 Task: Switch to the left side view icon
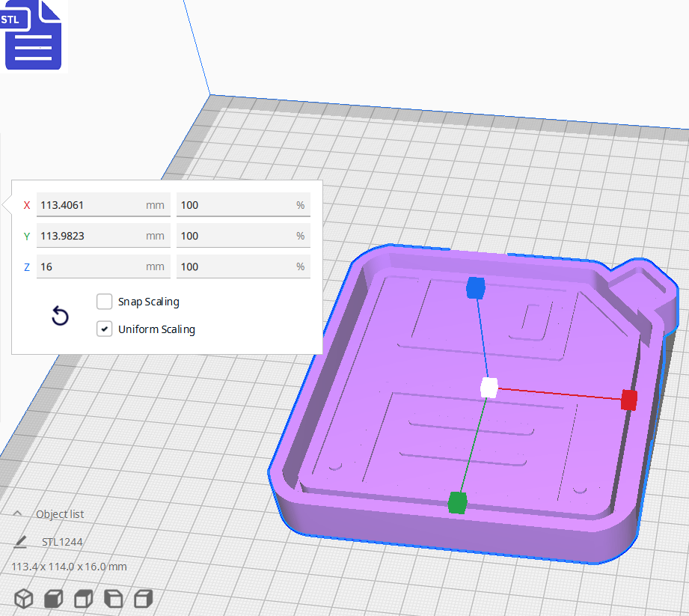(113, 598)
